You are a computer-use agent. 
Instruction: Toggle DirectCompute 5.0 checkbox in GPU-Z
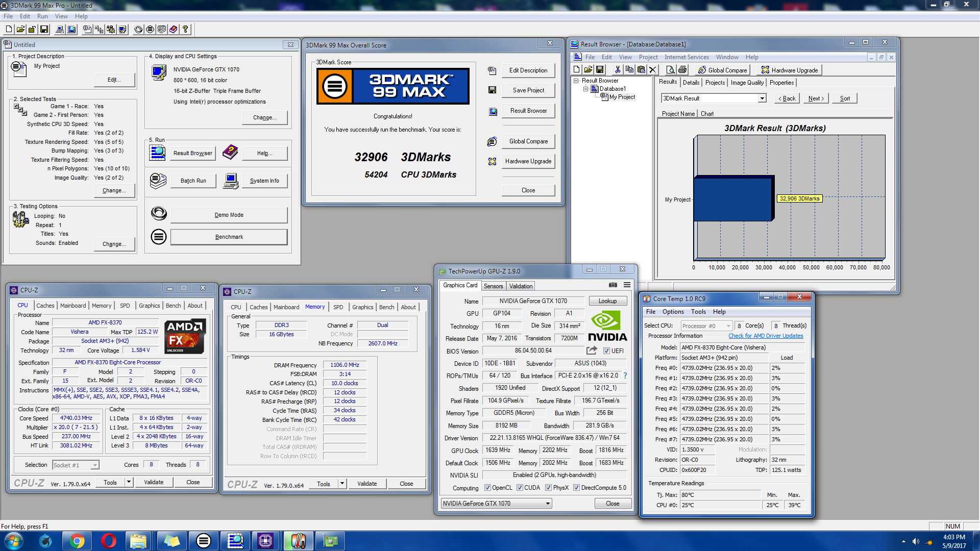pyautogui.click(x=576, y=488)
